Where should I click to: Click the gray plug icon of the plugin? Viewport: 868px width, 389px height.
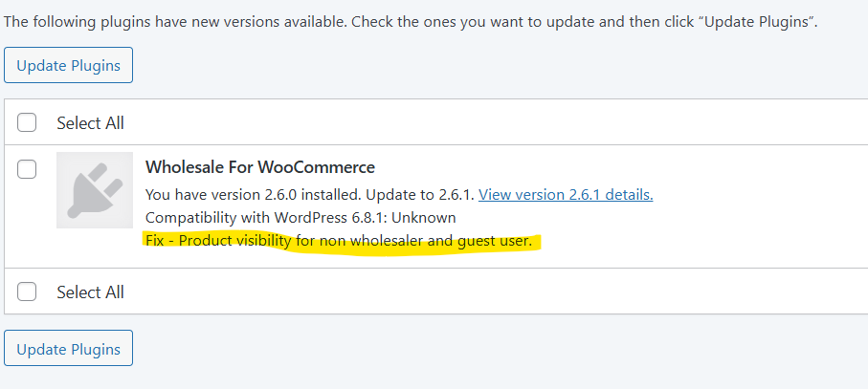pos(95,190)
